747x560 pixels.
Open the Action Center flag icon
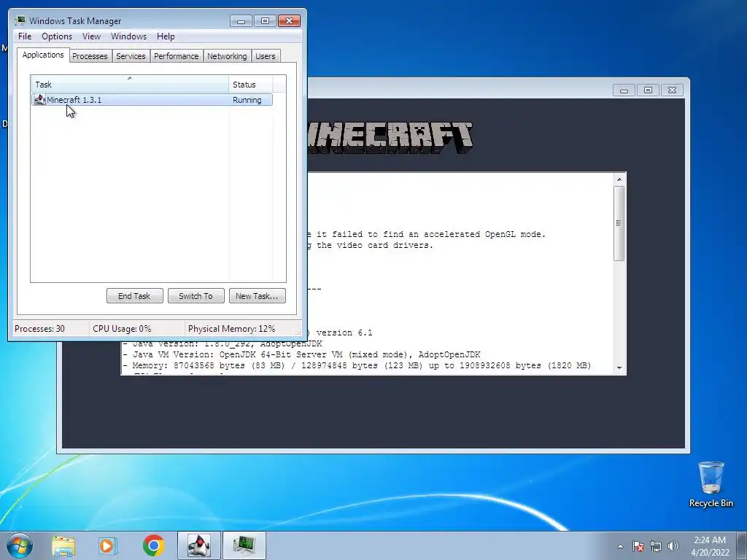pyautogui.click(x=638, y=546)
